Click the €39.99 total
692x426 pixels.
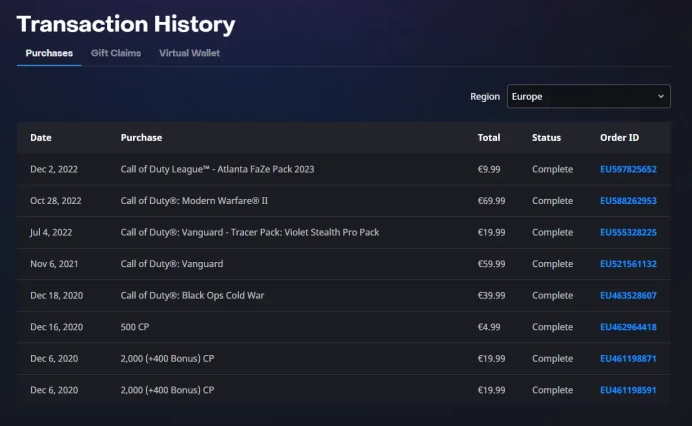pyautogui.click(x=491, y=295)
